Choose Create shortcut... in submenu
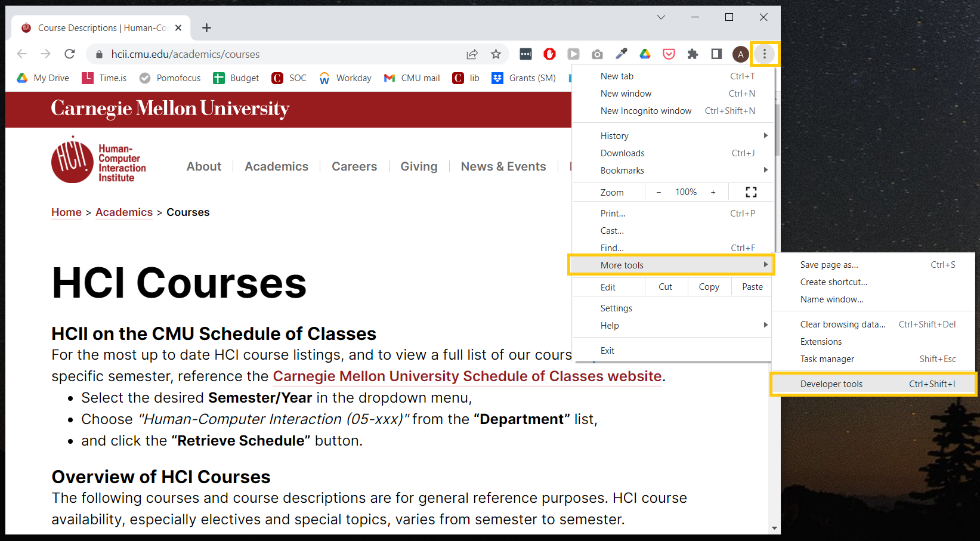The height and width of the screenshot is (541, 980). [x=874, y=282]
